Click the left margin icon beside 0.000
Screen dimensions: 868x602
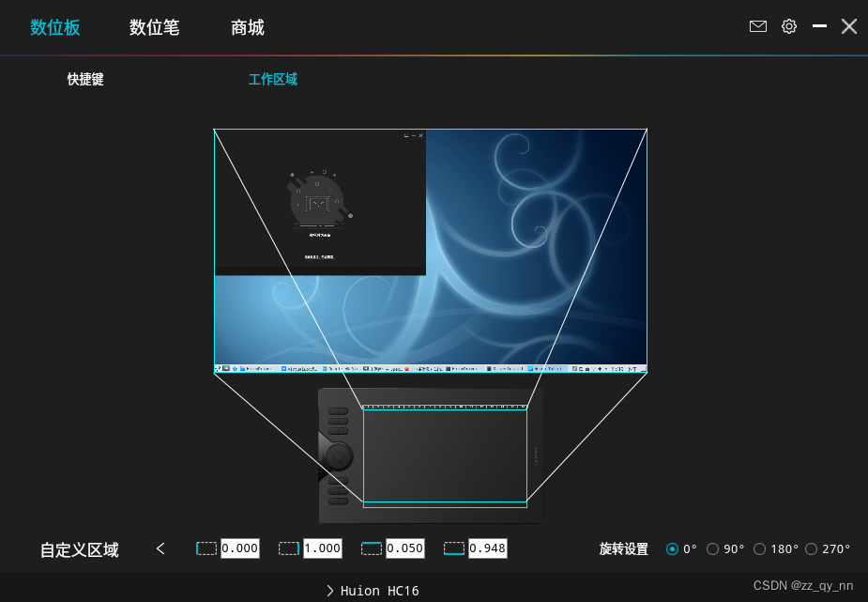click(206, 548)
